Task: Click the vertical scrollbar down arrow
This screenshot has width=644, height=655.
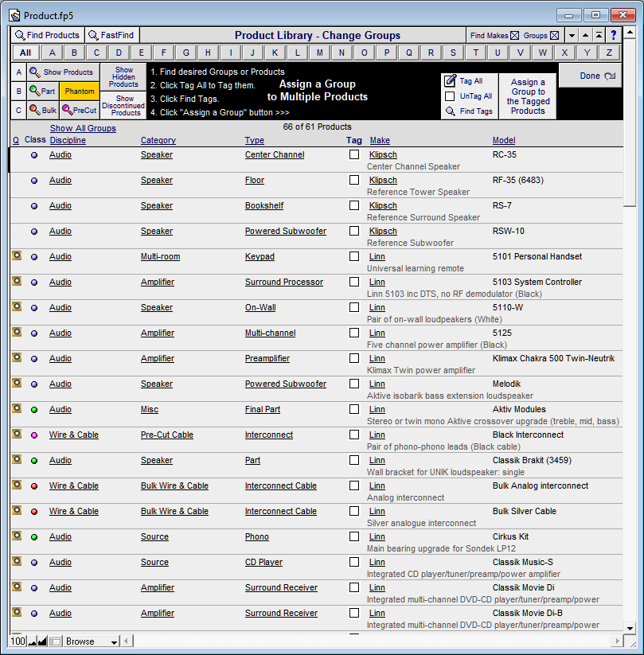Action: click(x=630, y=628)
